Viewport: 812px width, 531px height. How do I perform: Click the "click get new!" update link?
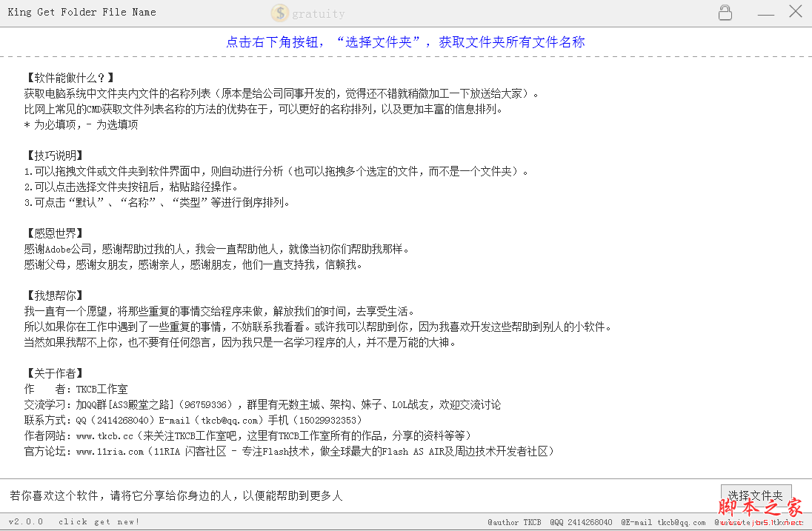pos(99,522)
